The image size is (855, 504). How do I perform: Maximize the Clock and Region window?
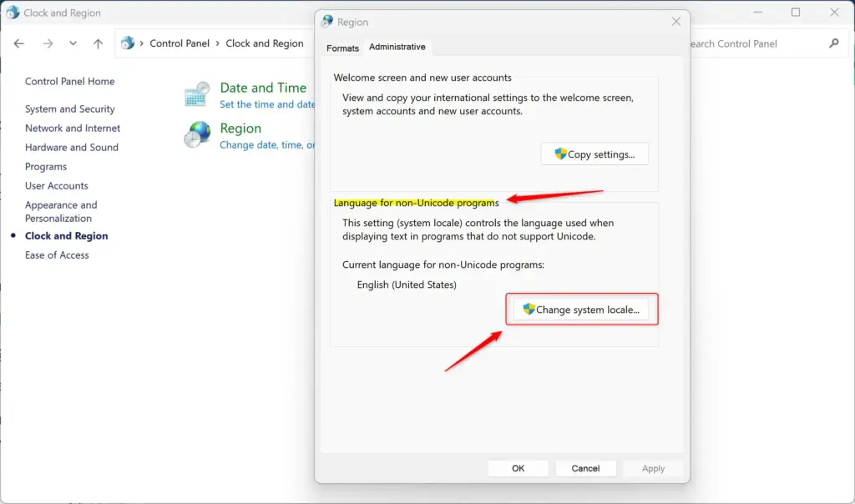pyautogui.click(x=796, y=12)
